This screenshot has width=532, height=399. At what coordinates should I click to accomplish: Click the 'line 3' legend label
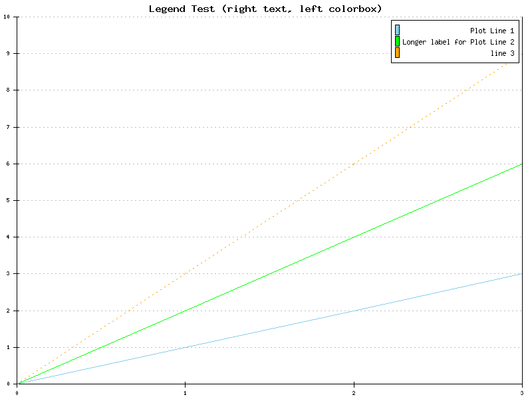coord(503,53)
